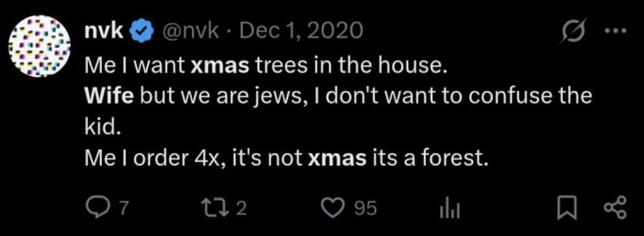Image resolution: width=644 pixels, height=236 pixels.
Task: Click bold "xmas" in the last line
Action: pyautogui.click(x=337, y=159)
